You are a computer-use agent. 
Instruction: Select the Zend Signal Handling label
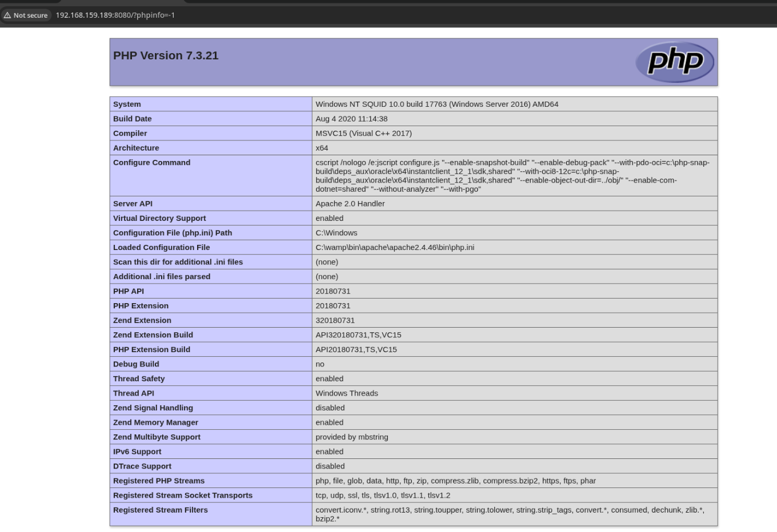click(153, 408)
